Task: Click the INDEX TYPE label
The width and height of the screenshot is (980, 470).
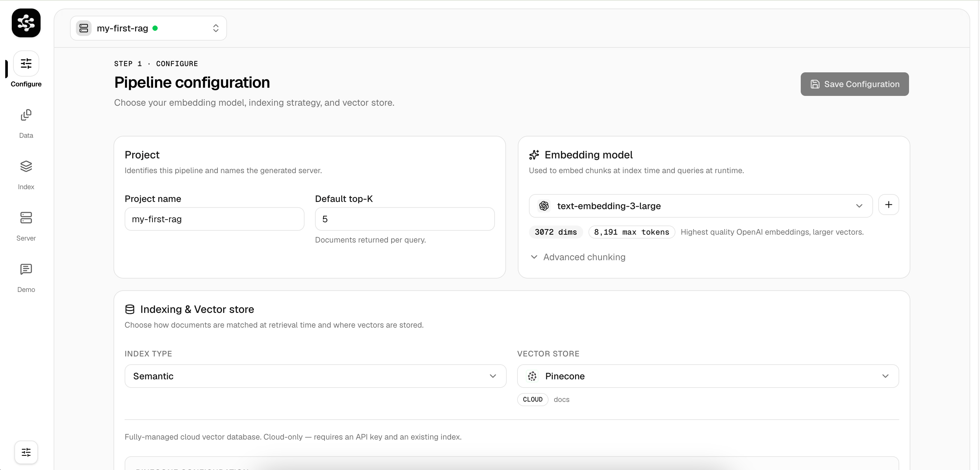Action: coord(149,354)
